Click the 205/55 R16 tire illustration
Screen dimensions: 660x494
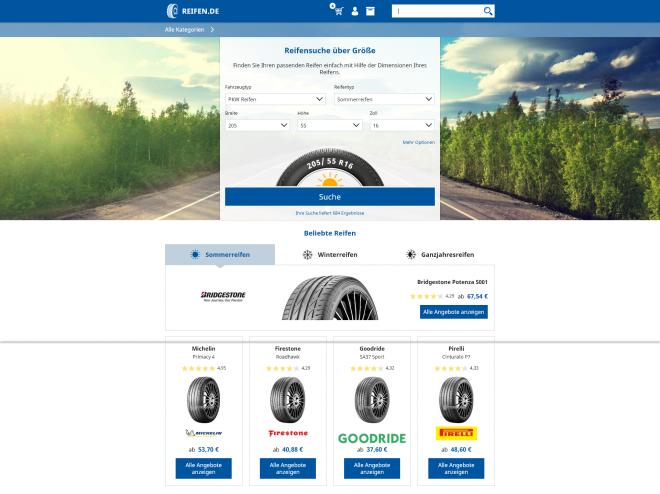(330, 167)
